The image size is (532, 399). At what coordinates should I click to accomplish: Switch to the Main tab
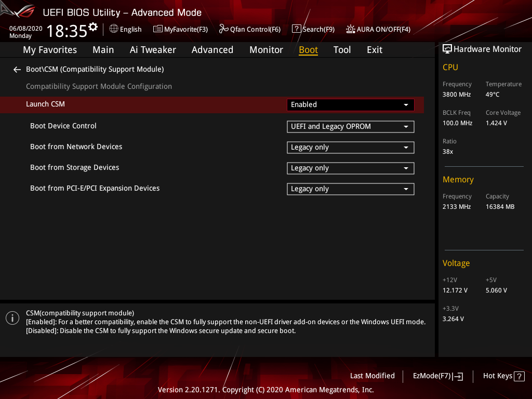pyautogui.click(x=103, y=50)
